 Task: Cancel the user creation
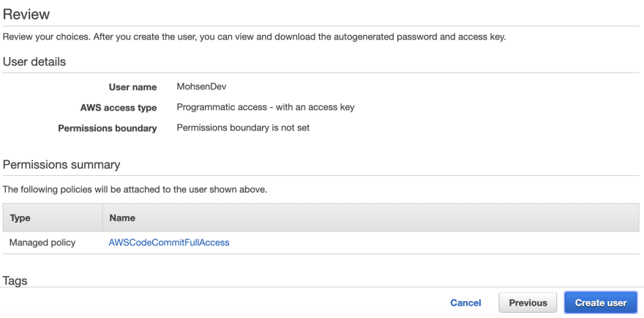point(465,303)
